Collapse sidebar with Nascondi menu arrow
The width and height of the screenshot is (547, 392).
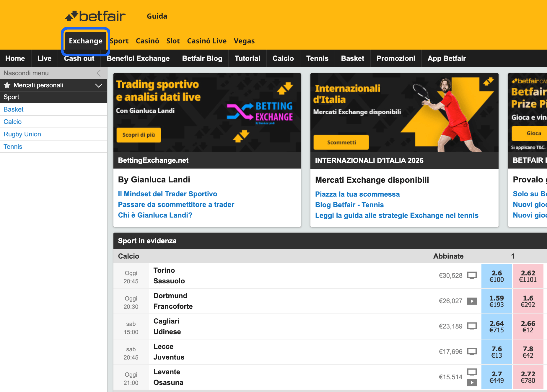coord(99,73)
